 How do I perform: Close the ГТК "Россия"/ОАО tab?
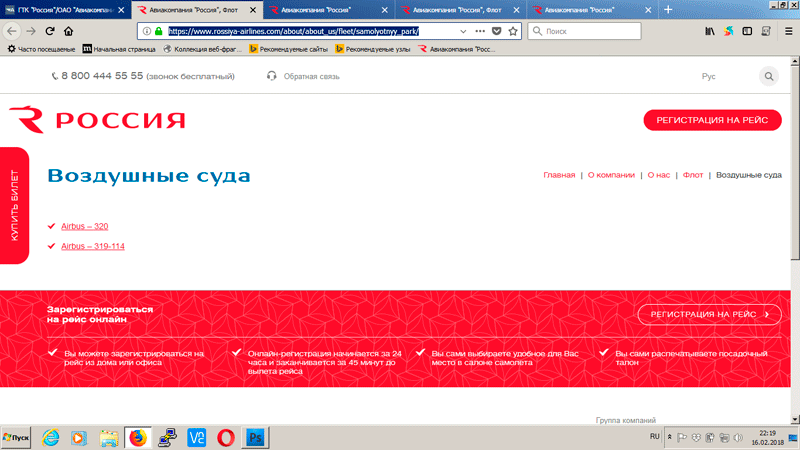[x=121, y=10]
